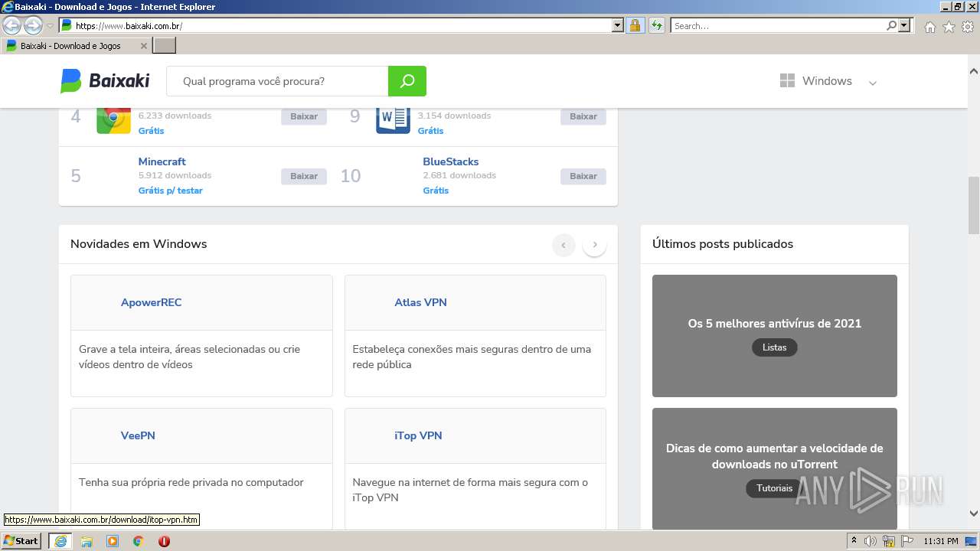The height and width of the screenshot is (551, 980).
Task: Open IE Tools gear icon
Action: 968,27
